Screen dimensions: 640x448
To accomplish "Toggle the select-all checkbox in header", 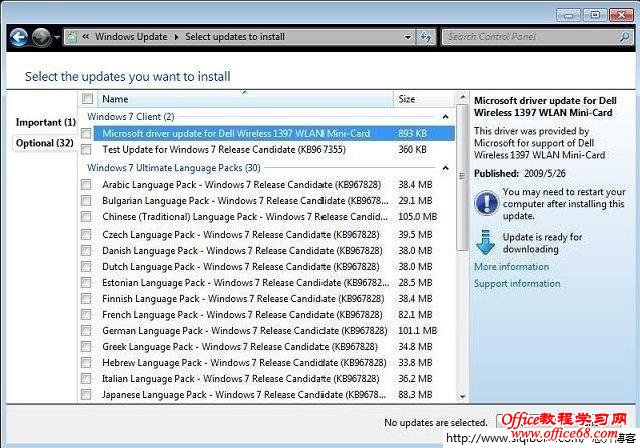I will [87, 99].
